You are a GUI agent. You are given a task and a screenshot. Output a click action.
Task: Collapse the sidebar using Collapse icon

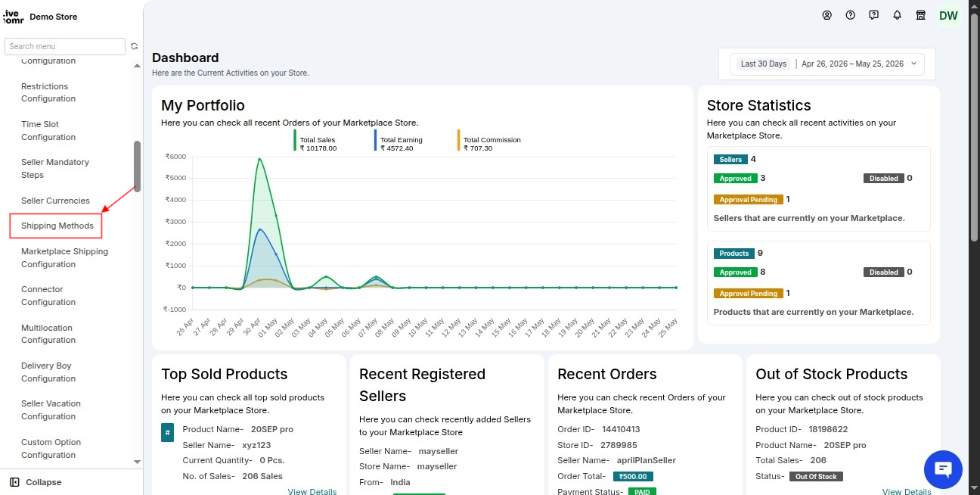click(14, 482)
